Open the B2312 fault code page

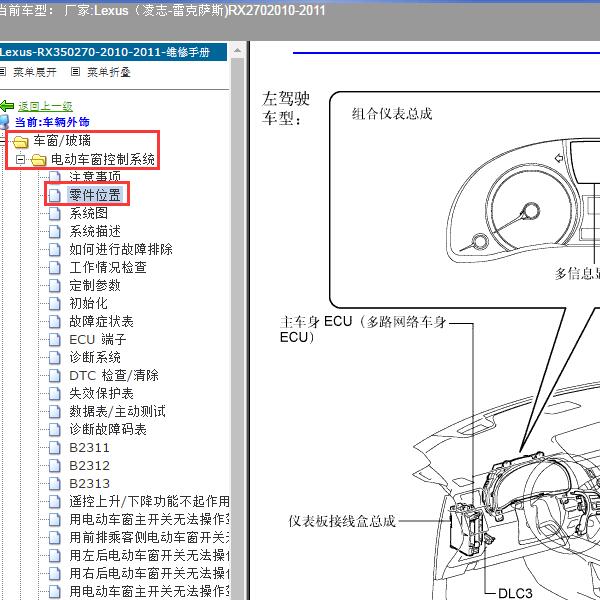coord(90,465)
